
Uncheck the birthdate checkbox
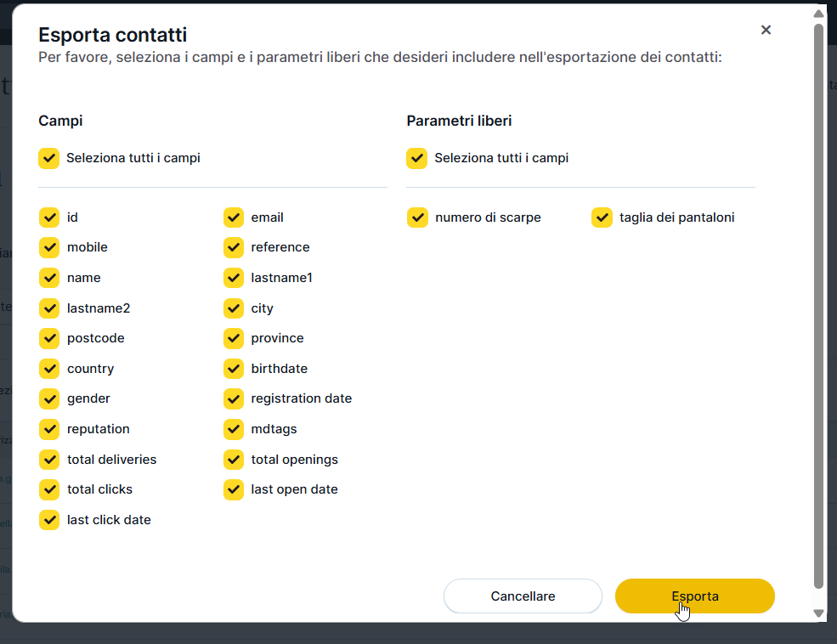tap(234, 369)
